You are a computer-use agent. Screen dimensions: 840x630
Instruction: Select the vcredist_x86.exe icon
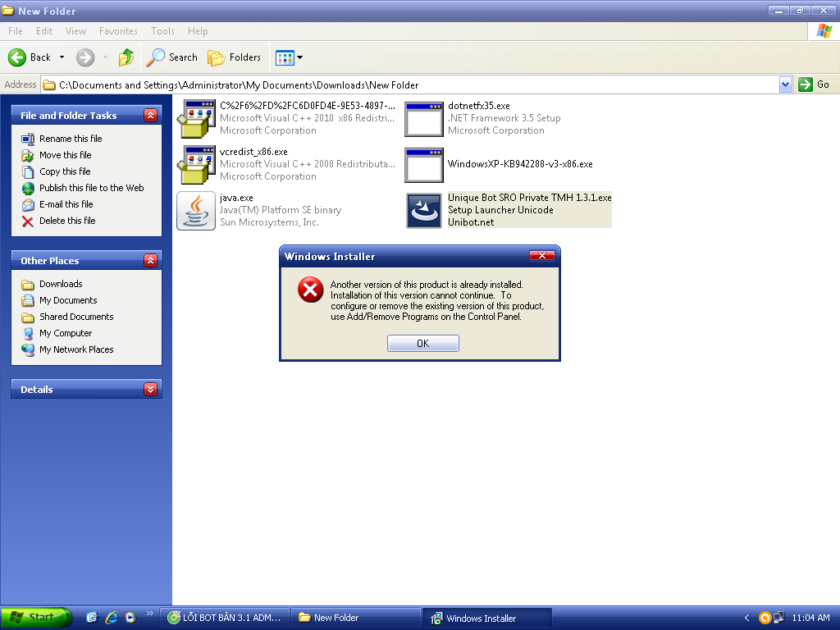195,165
